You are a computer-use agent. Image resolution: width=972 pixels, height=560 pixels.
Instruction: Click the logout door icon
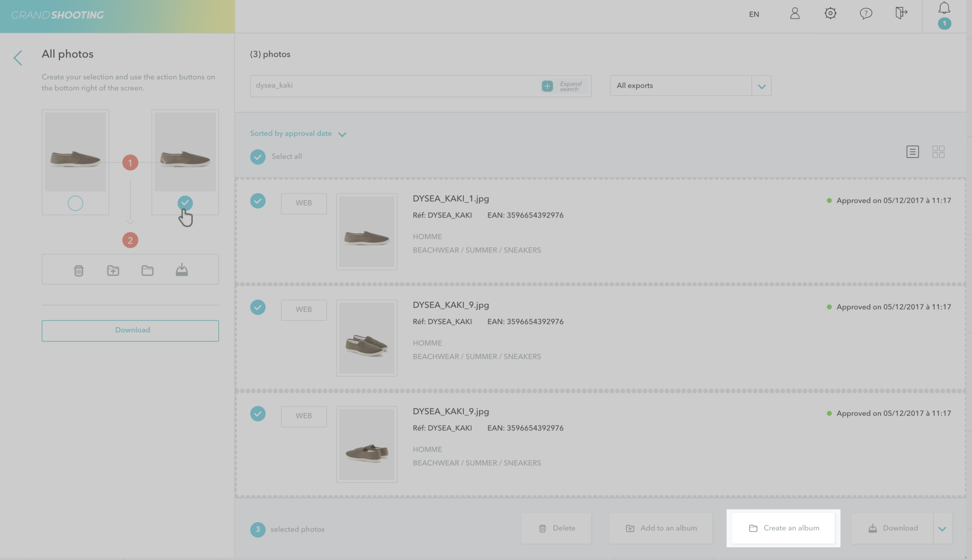point(901,13)
